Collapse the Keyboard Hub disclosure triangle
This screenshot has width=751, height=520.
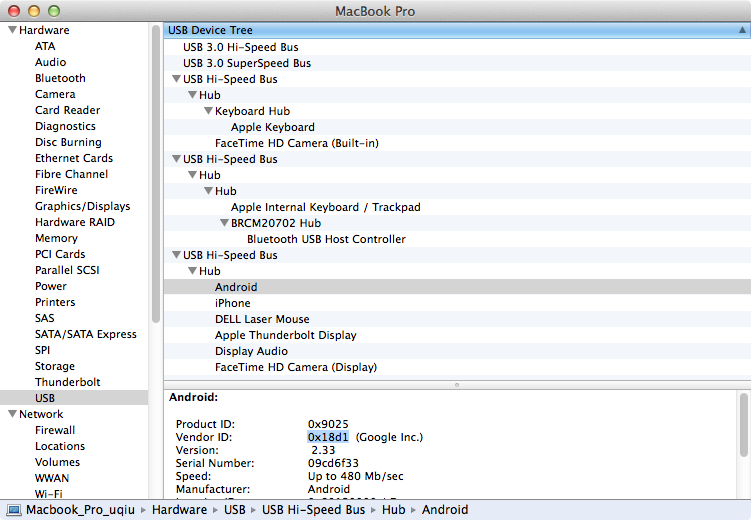click(208, 111)
